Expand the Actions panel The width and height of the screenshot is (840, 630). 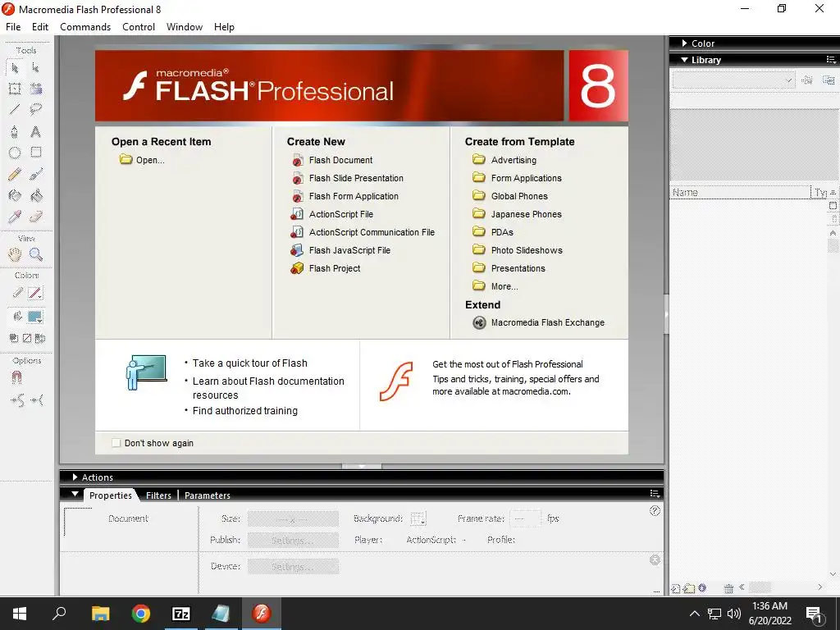click(x=75, y=477)
